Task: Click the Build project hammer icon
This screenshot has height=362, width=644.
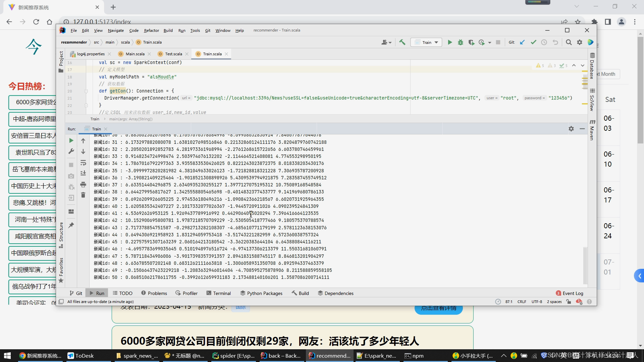Action: coord(402,42)
